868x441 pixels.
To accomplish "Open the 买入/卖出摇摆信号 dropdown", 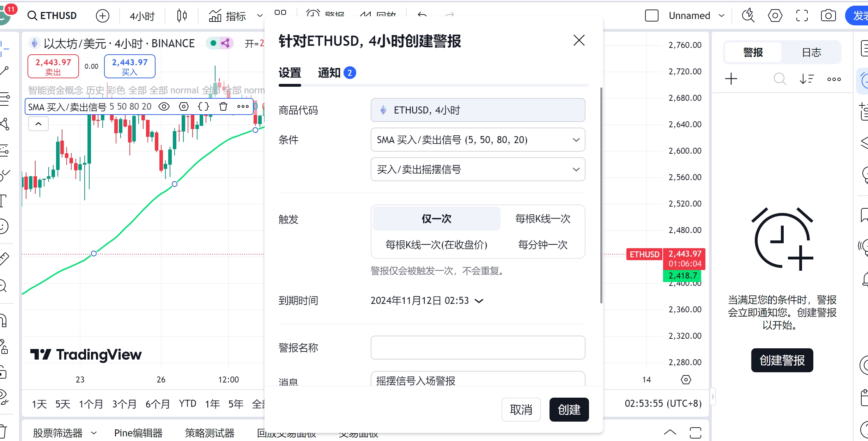I will [x=478, y=169].
